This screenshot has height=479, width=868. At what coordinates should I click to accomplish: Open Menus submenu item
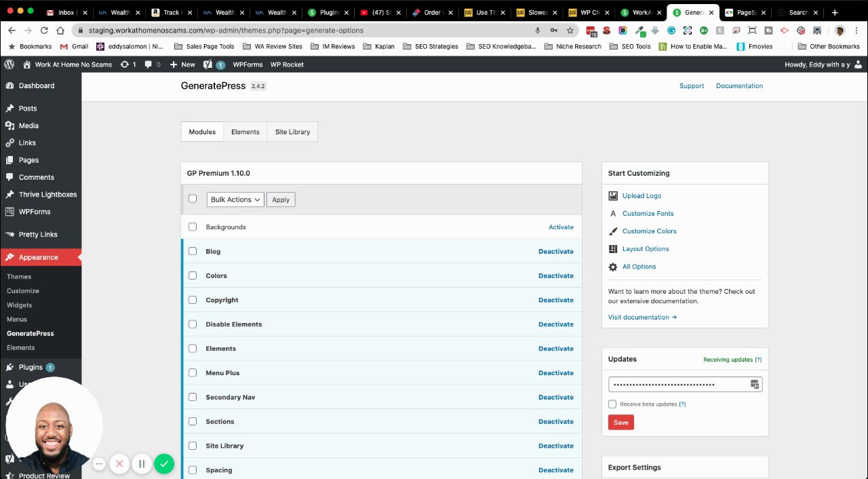click(17, 320)
